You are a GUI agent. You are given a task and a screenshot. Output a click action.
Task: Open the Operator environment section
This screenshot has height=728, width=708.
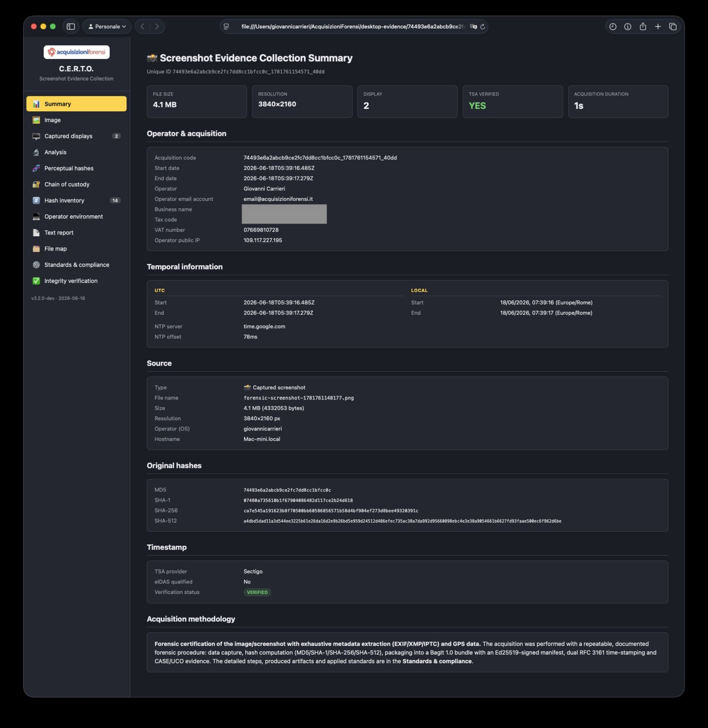coord(76,216)
